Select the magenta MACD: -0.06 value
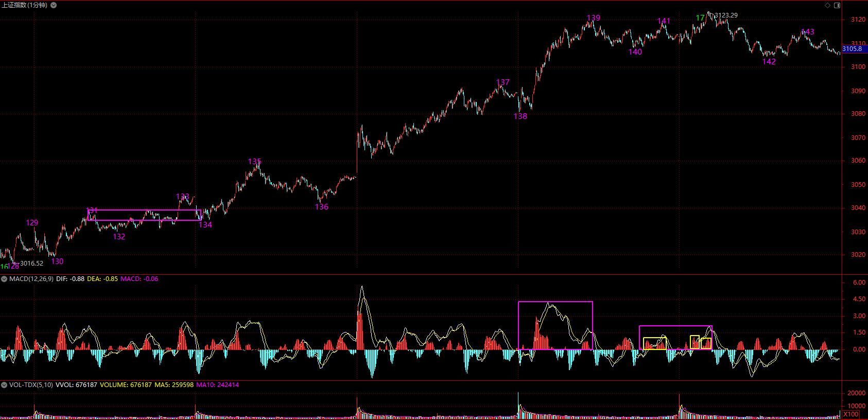Screen dimensions: 868x420 (x=140, y=279)
